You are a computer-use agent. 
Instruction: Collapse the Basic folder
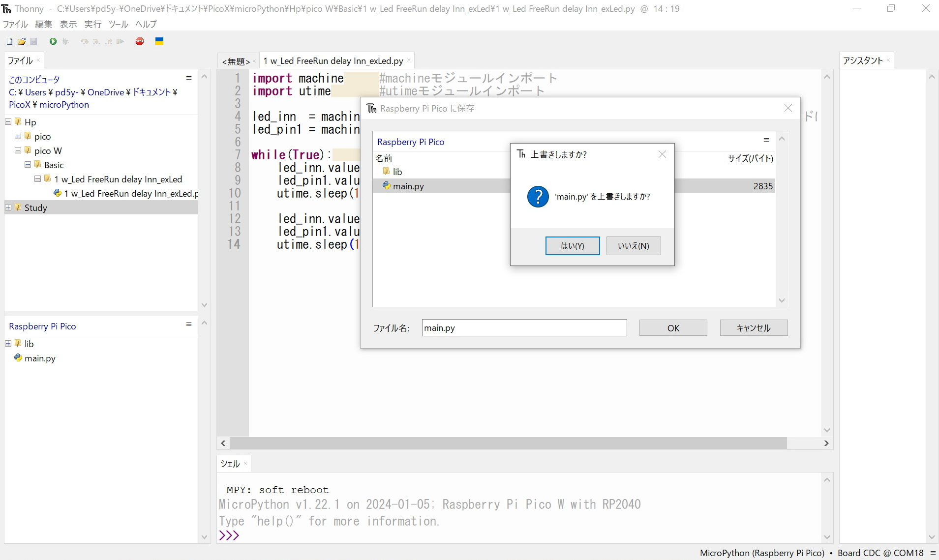click(x=28, y=164)
